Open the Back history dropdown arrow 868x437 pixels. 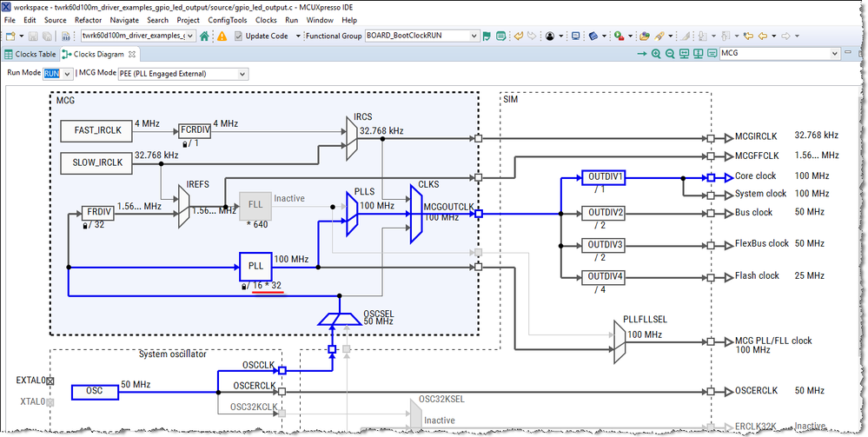(x=774, y=36)
